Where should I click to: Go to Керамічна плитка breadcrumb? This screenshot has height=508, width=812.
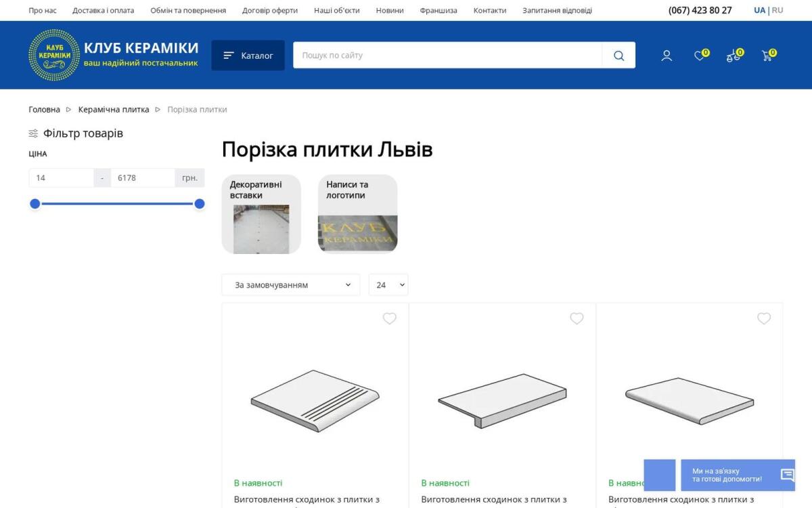[x=114, y=109]
